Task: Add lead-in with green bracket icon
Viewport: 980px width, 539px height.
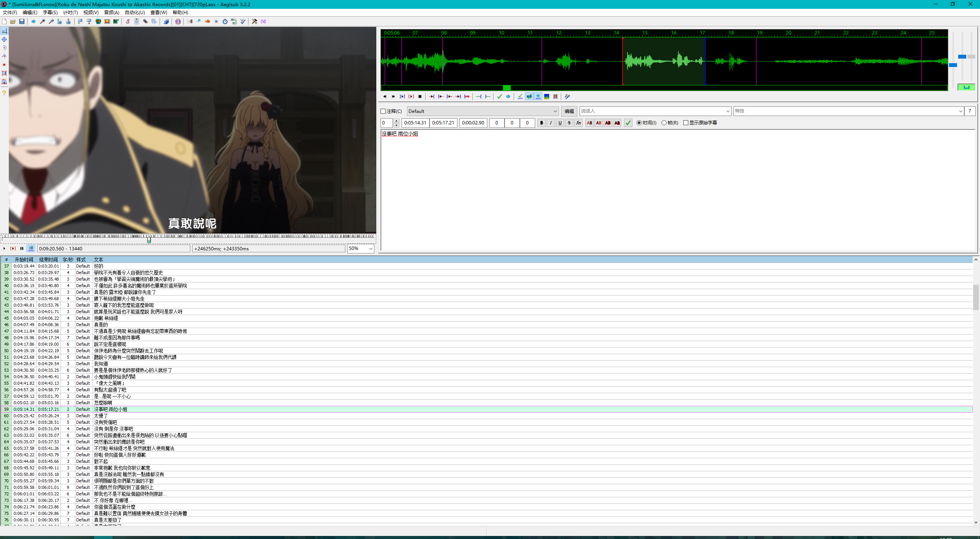Action: 479,96
